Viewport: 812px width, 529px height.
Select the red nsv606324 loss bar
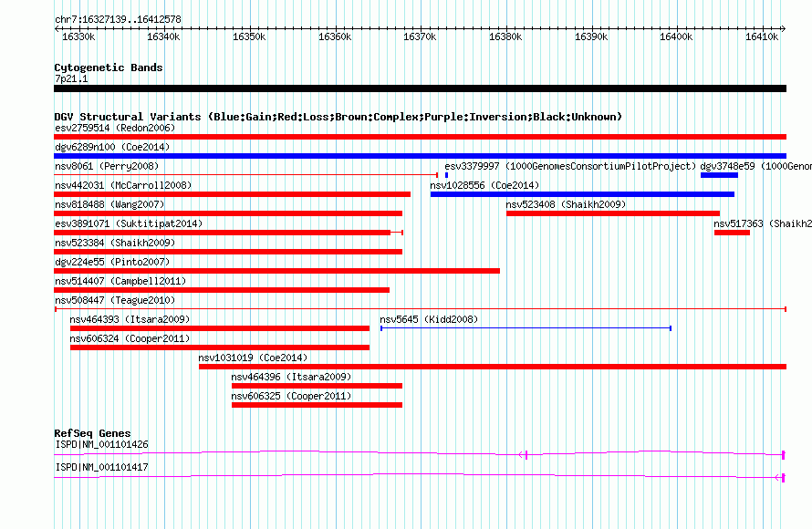(220, 347)
